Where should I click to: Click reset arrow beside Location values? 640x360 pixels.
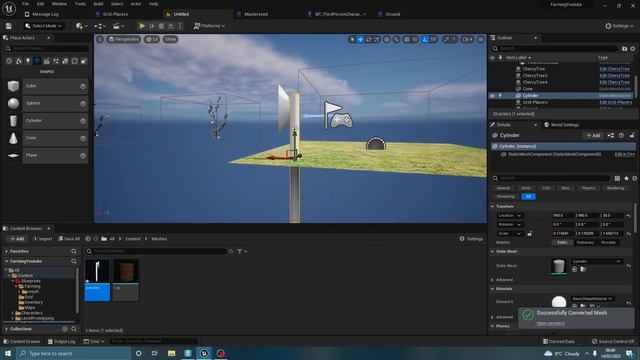629,216
